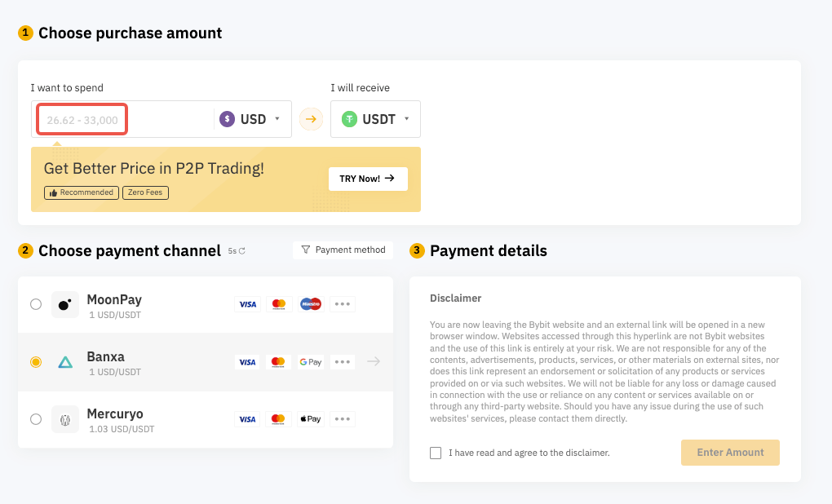The height and width of the screenshot is (504, 832).
Task: Click the orange swap arrow between currencies
Action: [x=311, y=119]
